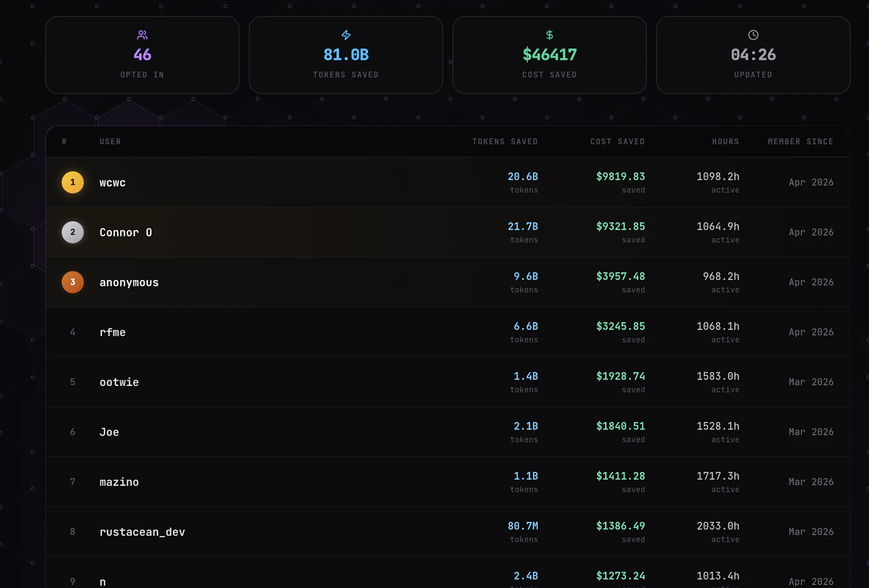Screen dimensions: 869x588
Task: Click the $9321.85 saved amount
Action: point(621,226)
